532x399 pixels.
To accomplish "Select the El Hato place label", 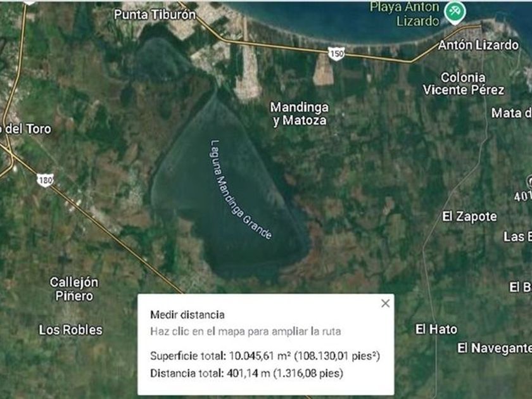I will coord(436,329).
